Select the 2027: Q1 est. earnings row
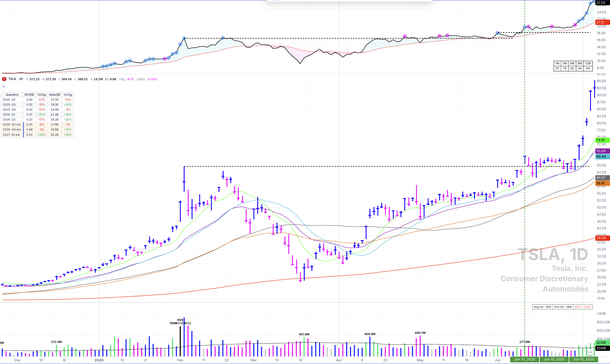Image resolution: width=610 pixels, height=364 pixels. 37,135
